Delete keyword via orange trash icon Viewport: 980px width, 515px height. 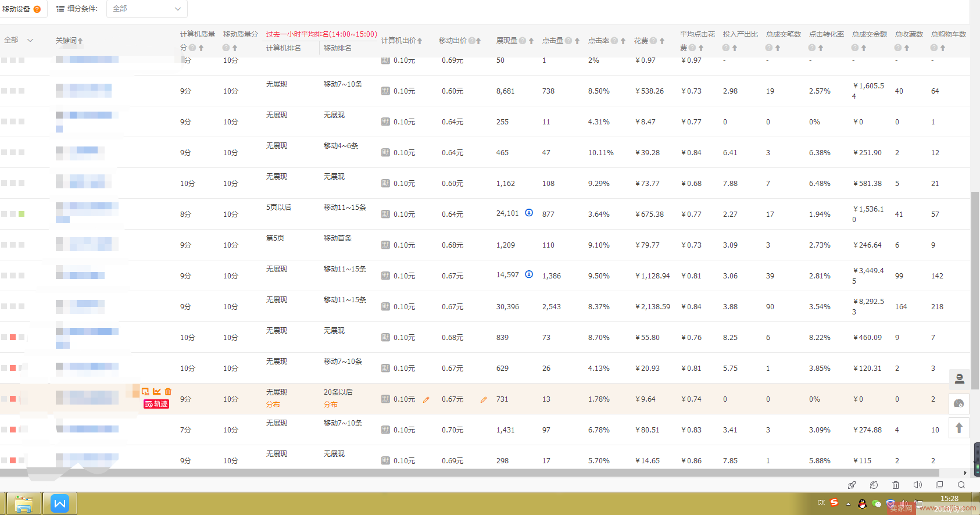[168, 392]
